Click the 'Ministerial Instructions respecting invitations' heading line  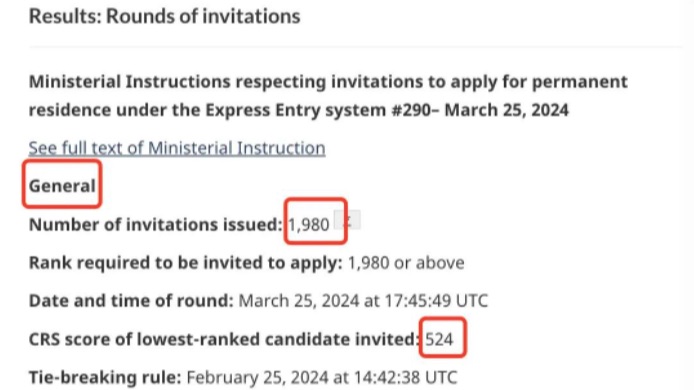click(328, 82)
